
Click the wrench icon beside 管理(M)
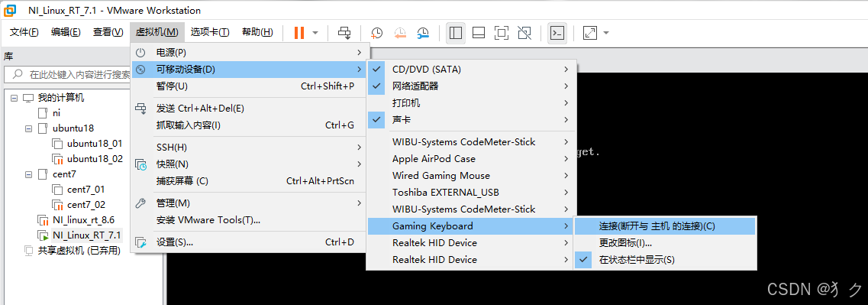[141, 203]
